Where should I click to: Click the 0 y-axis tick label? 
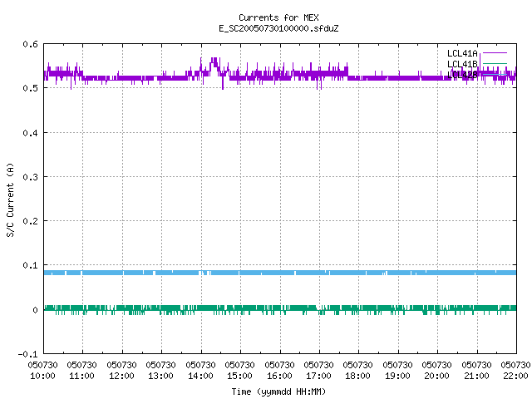coord(35,310)
